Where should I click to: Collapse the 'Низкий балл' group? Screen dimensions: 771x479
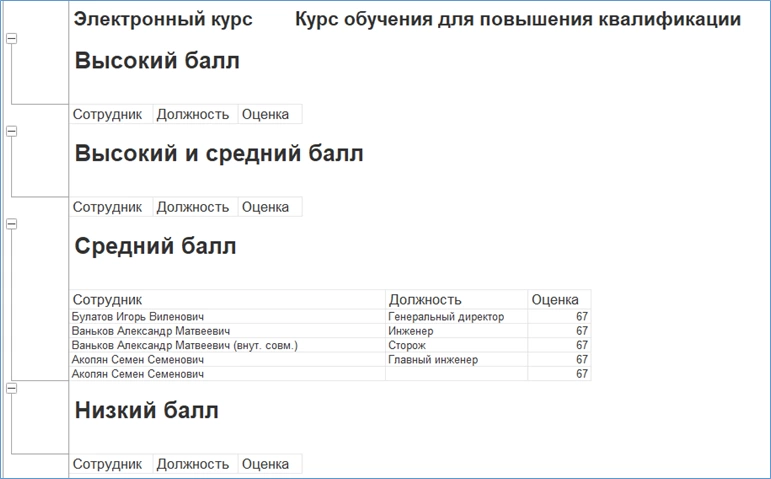12,389
